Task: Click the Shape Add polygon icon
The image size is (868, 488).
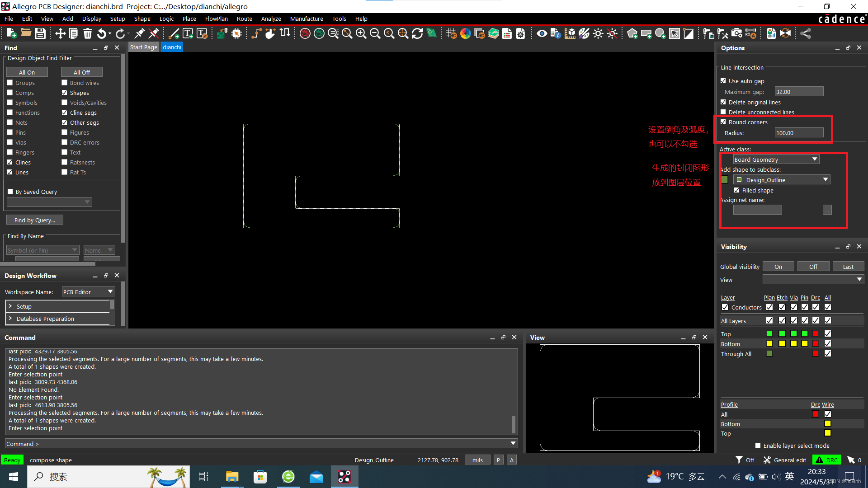Action: tap(632, 33)
